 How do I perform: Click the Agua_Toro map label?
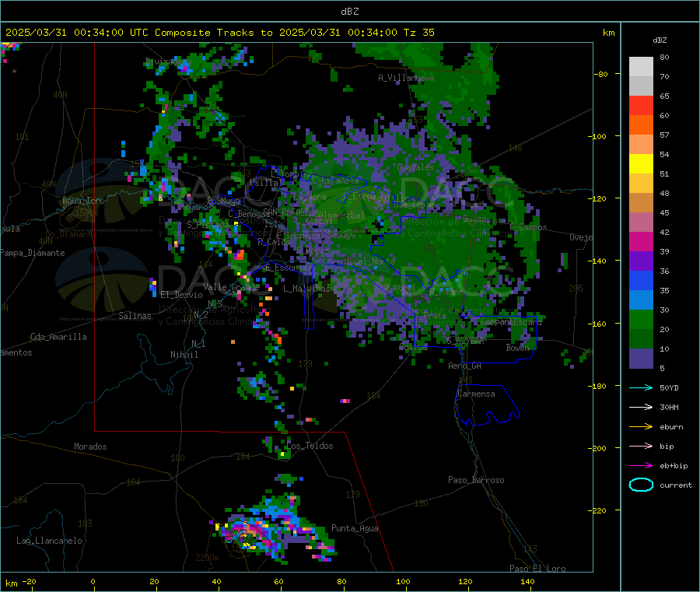[x=83, y=201]
